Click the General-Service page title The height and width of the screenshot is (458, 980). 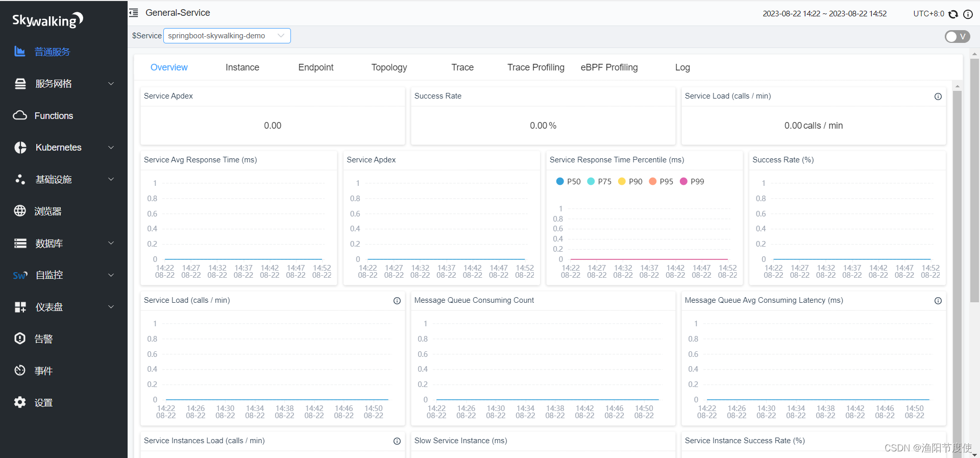(x=178, y=13)
